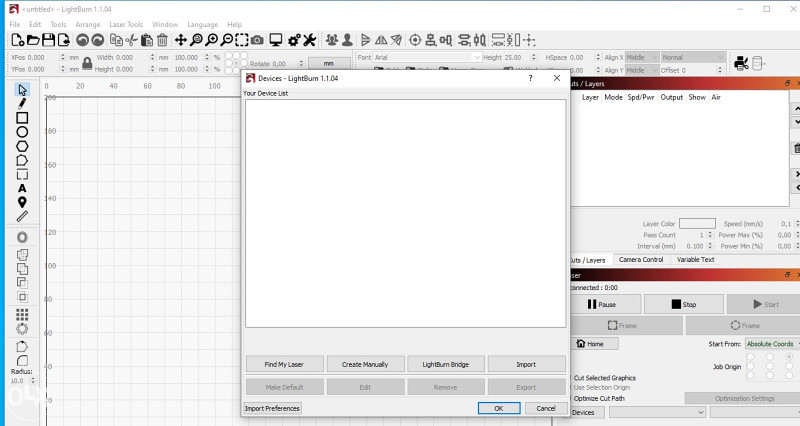Open the Laser Tools menu
Image resolution: width=800 pixels, height=426 pixels.
pyautogui.click(x=126, y=24)
